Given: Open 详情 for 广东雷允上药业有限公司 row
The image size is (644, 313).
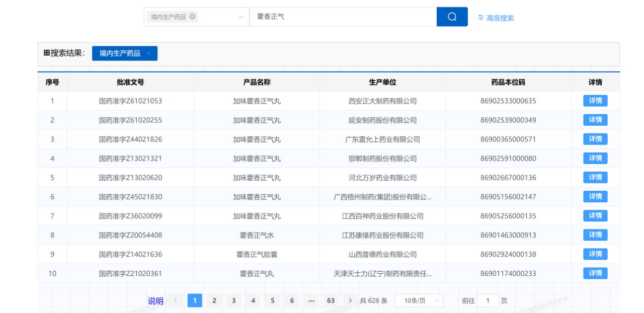Looking at the screenshot, I should coord(595,139).
